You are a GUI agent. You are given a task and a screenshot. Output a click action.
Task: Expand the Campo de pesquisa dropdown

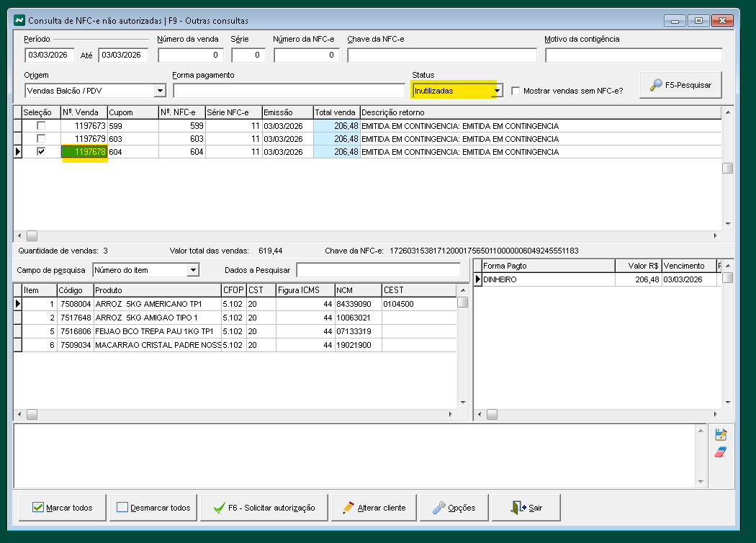pos(192,270)
